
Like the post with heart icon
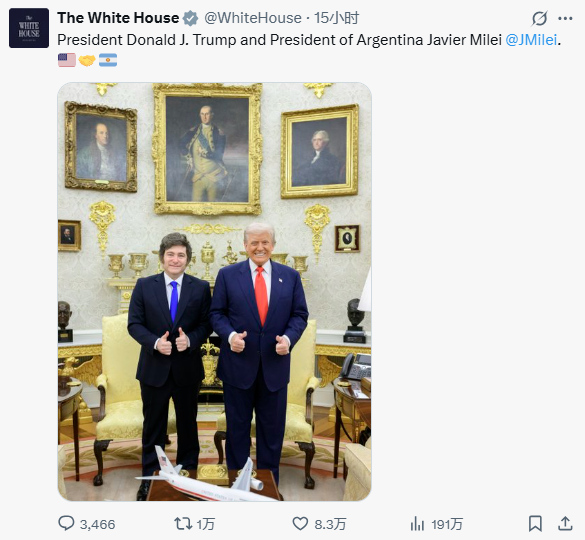point(300,524)
